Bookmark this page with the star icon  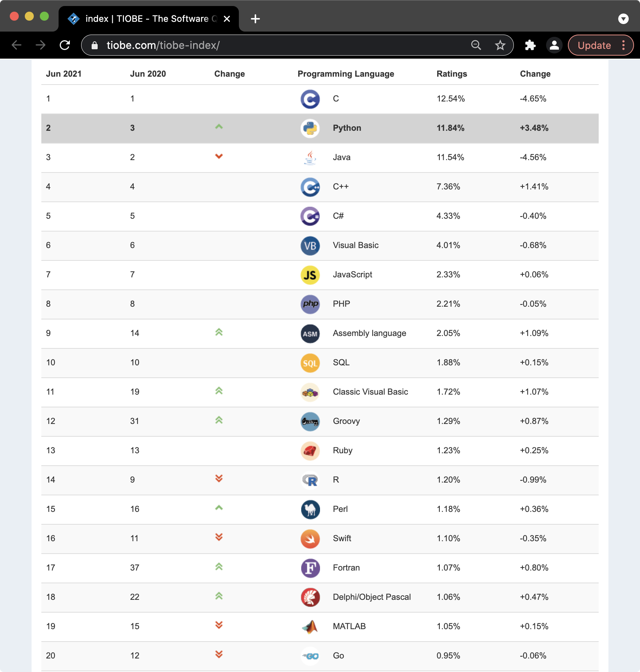500,45
